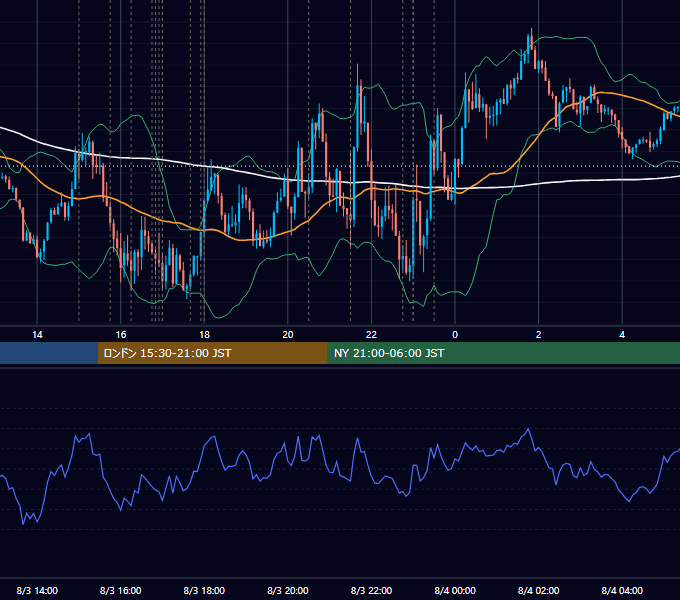Click the 8/3 20:00 label on the lower axis

click(x=288, y=590)
